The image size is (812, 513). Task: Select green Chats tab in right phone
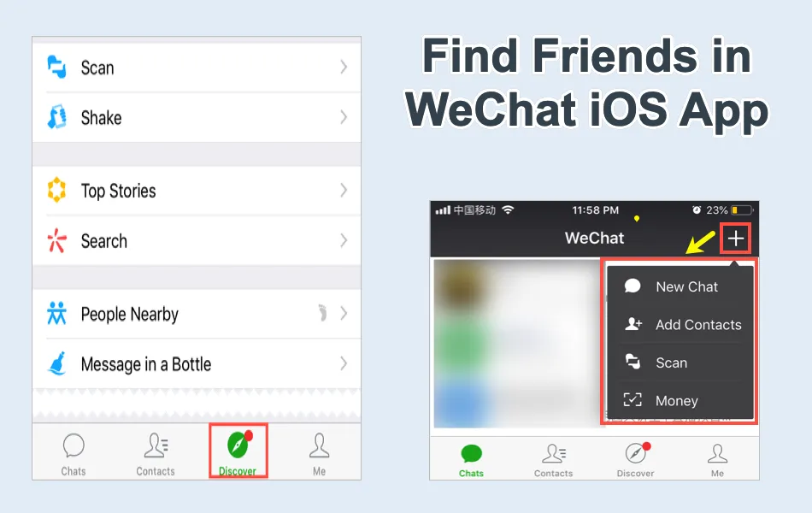[x=471, y=460]
